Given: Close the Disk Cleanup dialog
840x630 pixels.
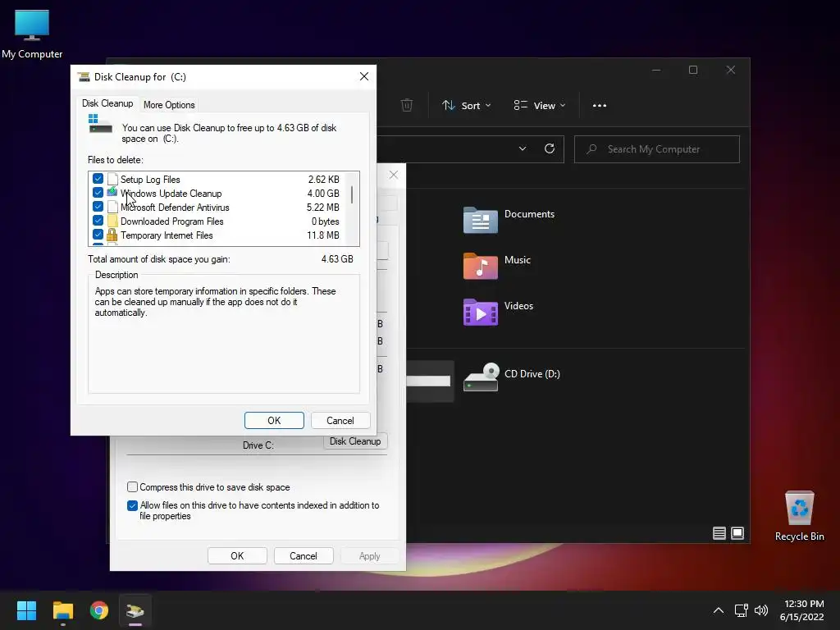Looking at the screenshot, I should pos(364,76).
